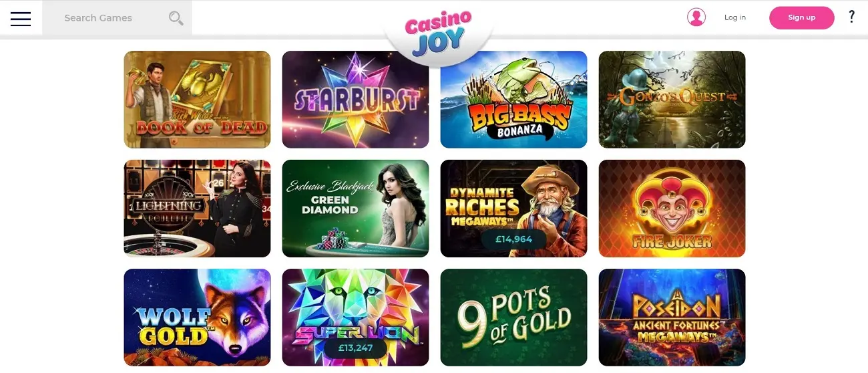
Task: Click the magnifying glass search icon
Action: 176,18
